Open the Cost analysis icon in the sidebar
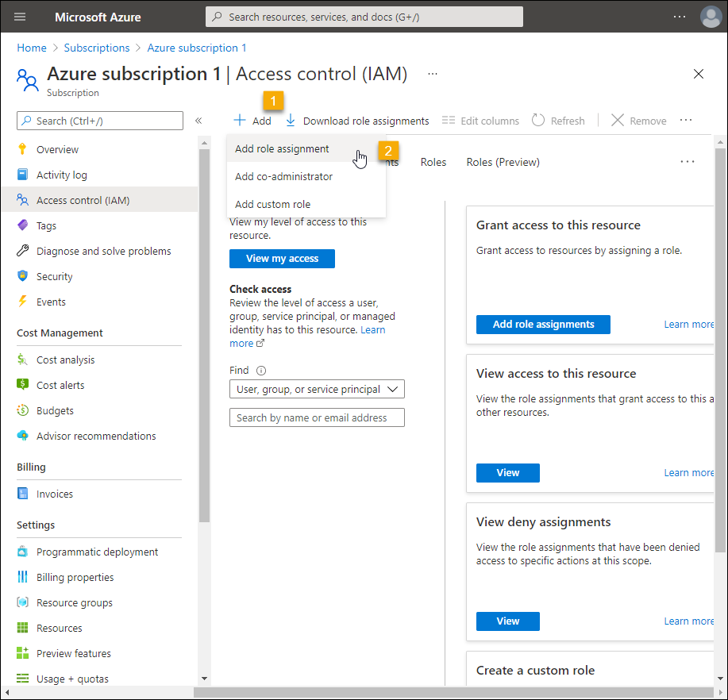728x700 pixels. pos(22,360)
